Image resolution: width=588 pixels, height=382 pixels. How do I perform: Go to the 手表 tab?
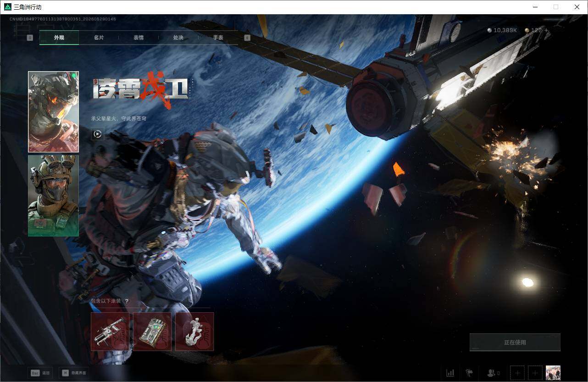(218, 38)
